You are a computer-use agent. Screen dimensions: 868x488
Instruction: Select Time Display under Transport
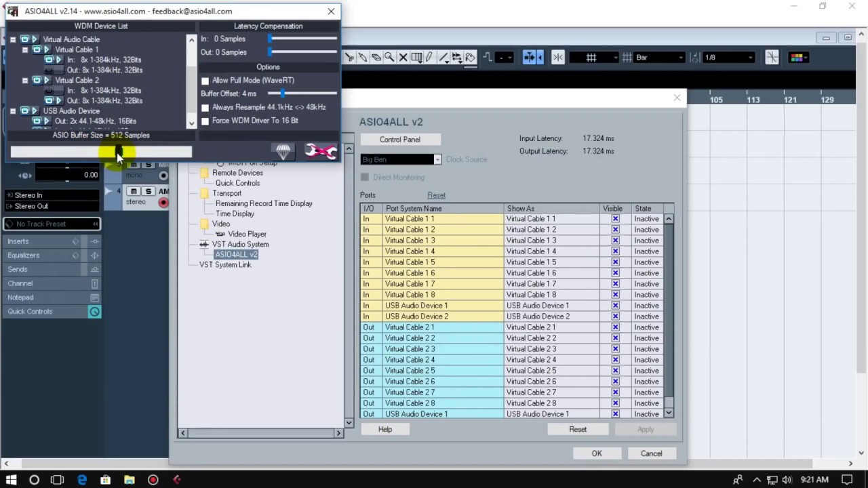pos(235,213)
